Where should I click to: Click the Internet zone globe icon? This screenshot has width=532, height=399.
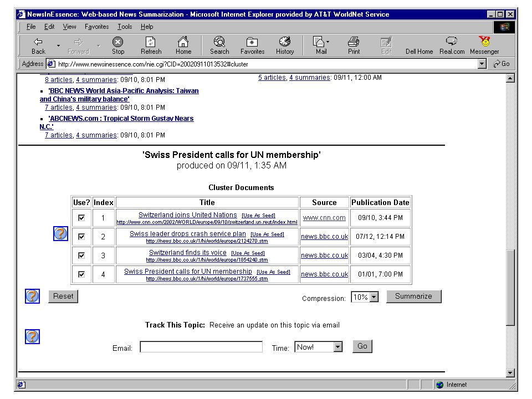click(x=440, y=385)
